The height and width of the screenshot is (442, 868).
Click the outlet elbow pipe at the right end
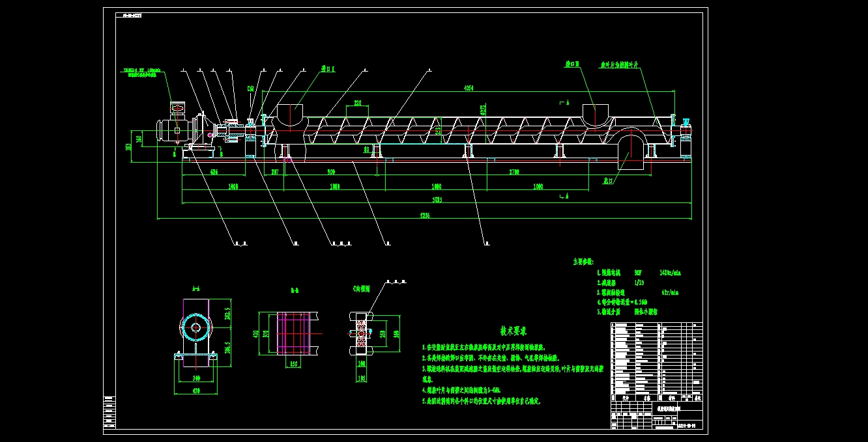(630, 148)
